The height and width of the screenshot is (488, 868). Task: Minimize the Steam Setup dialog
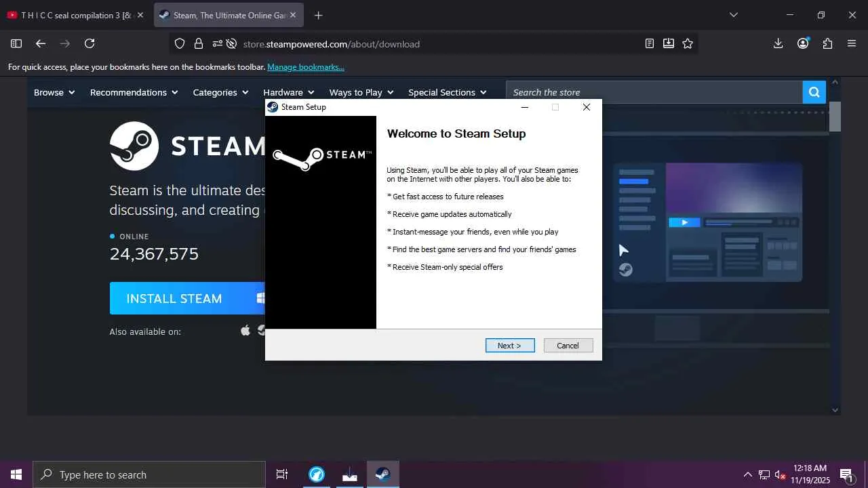524,107
